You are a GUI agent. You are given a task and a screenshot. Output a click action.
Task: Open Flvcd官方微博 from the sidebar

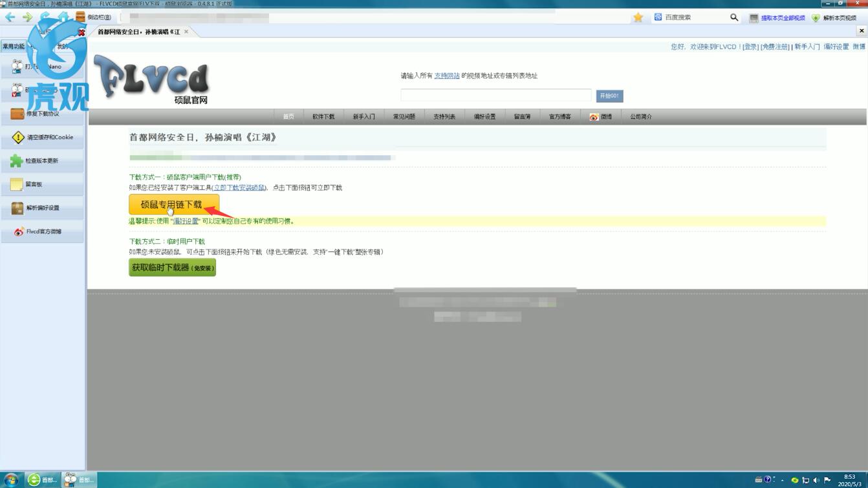[42, 231]
